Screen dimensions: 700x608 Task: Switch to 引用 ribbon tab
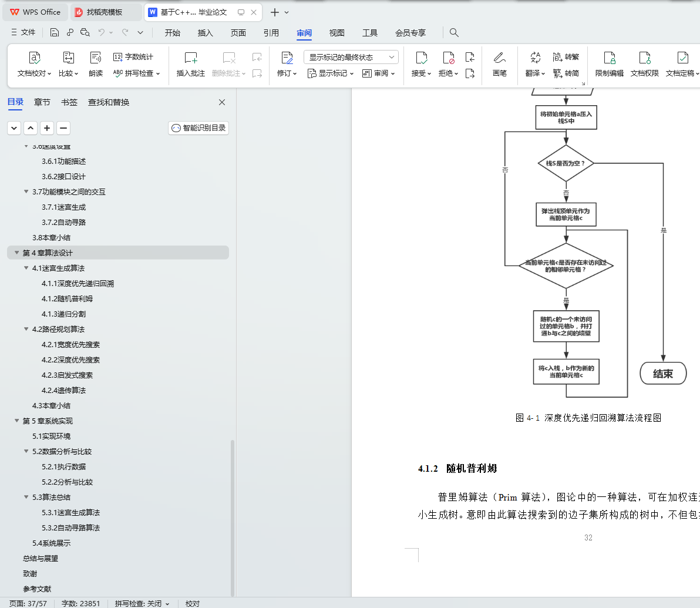271,33
